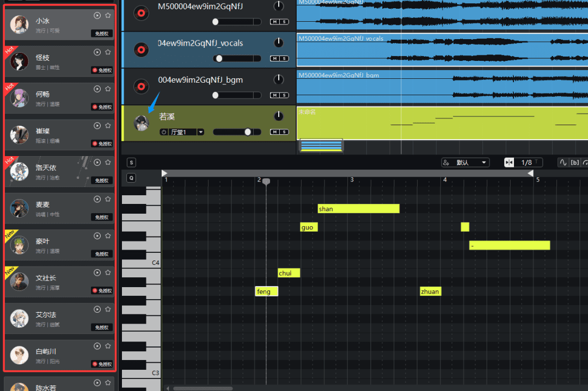Click the Q button beside the ruler
The width and height of the screenshot is (588, 391).
(x=131, y=178)
